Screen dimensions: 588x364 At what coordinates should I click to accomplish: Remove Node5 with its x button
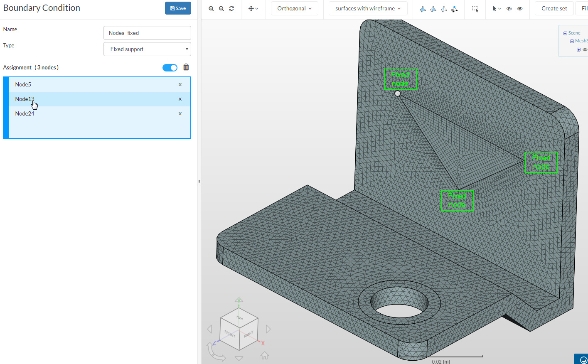180,84
